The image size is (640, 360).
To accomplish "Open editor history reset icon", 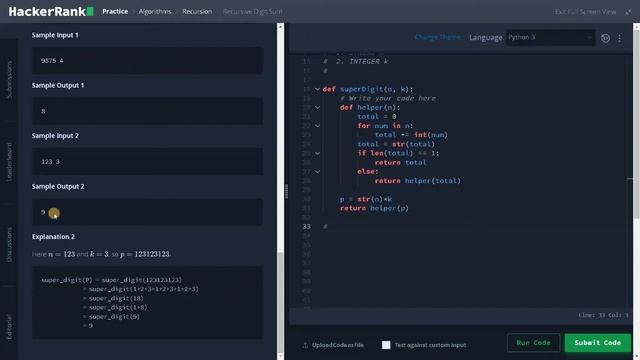I will coord(605,38).
